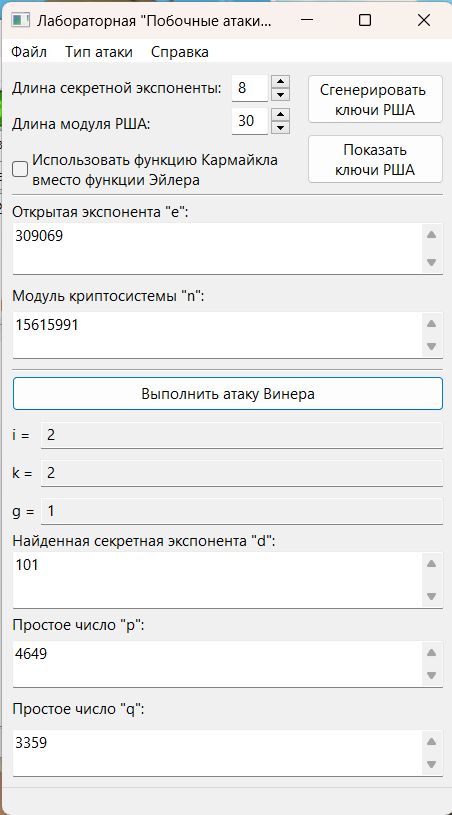Click the down arrow in the modulus "n" field
Viewport: 452px width, 815px height.
[431, 346]
